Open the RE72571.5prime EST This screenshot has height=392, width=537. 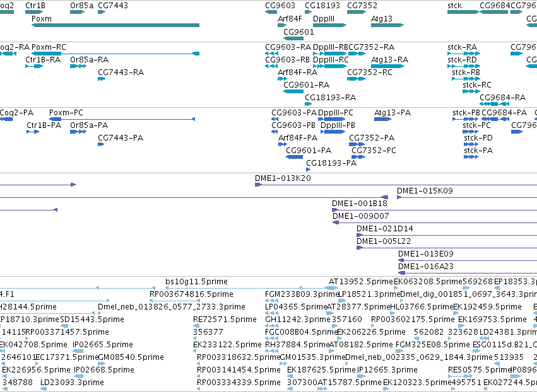pos(195,326)
